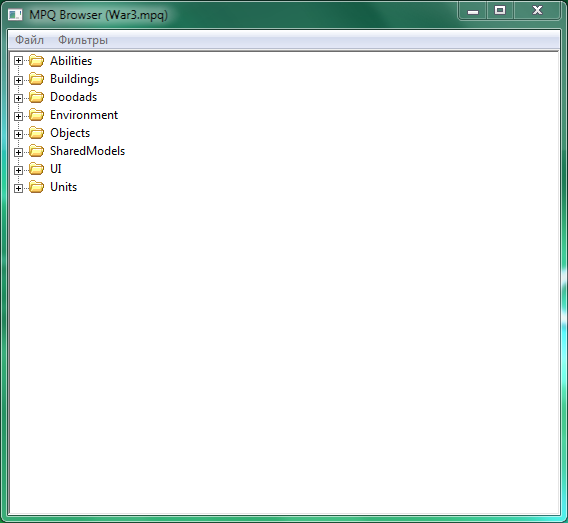Click the UI folder icon
The width and height of the screenshot is (568, 523).
(x=36, y=169)
